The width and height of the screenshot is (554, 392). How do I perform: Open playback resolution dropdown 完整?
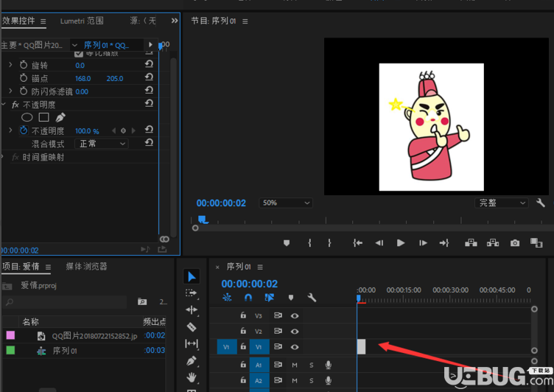coord(502,203)
